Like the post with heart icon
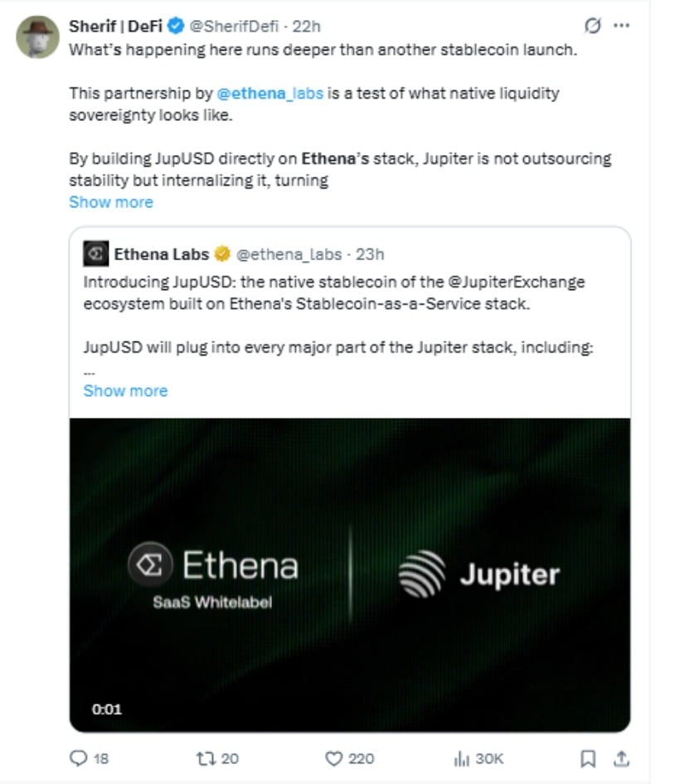Viewport: 684px width, 784px height. coord(334,758)
